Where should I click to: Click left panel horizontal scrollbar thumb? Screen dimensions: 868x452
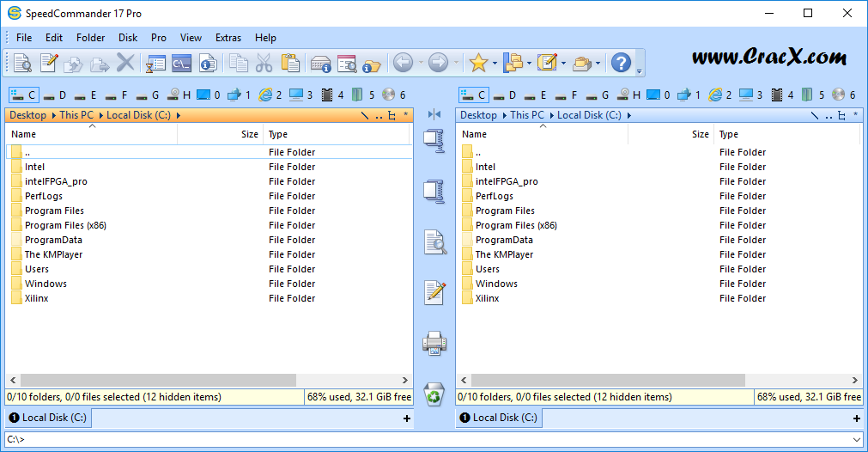click(x=158, y=380)
